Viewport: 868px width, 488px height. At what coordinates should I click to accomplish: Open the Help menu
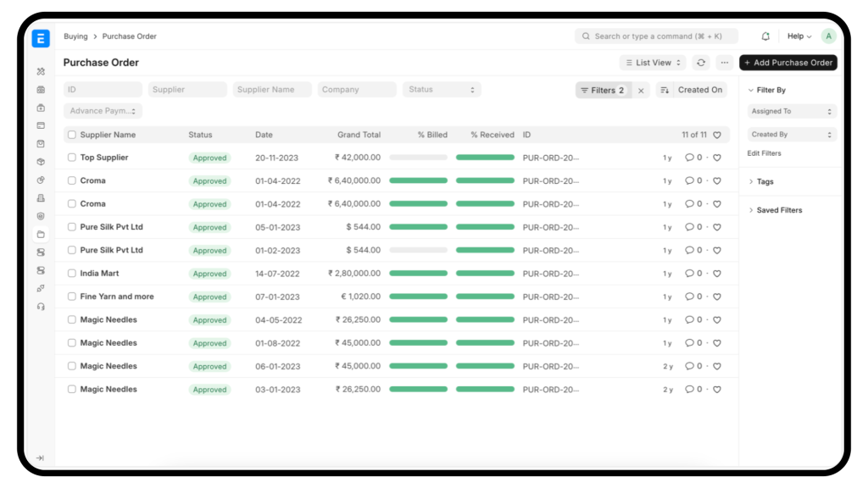[798, 36]
